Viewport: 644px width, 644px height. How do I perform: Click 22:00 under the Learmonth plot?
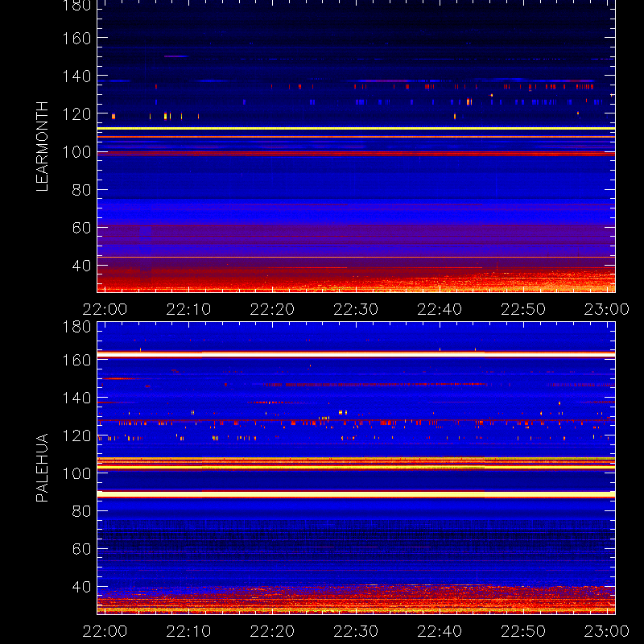pos(105,309)
